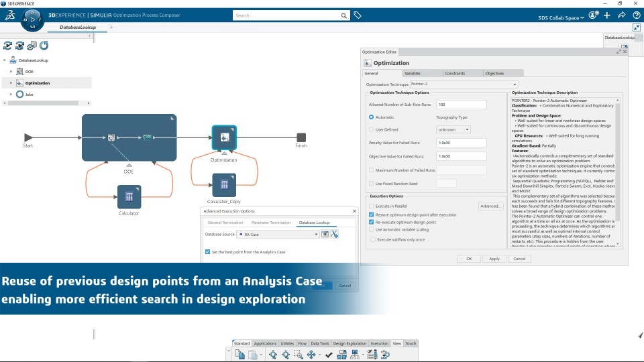The width and height of the screenshot is (644, 362).
Task: Add a new tab next to DatabaseLookup
Action: click(111, 27)
